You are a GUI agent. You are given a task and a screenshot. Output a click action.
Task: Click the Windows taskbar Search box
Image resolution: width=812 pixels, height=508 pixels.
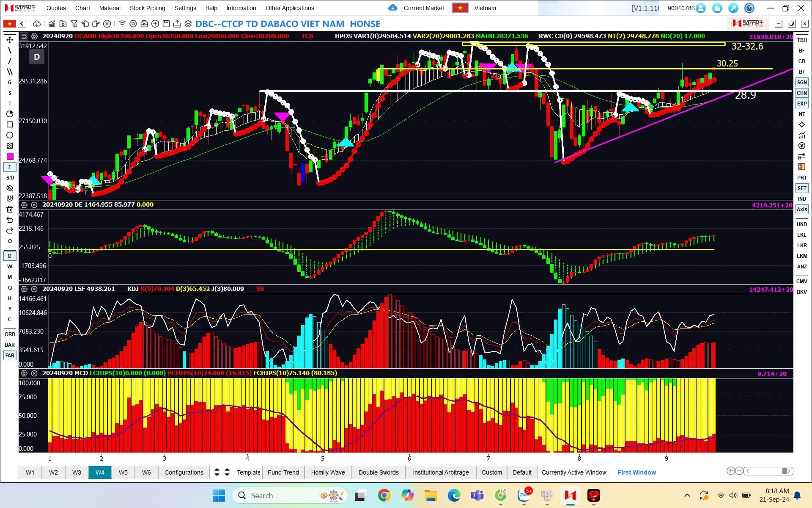click(290, 495)
